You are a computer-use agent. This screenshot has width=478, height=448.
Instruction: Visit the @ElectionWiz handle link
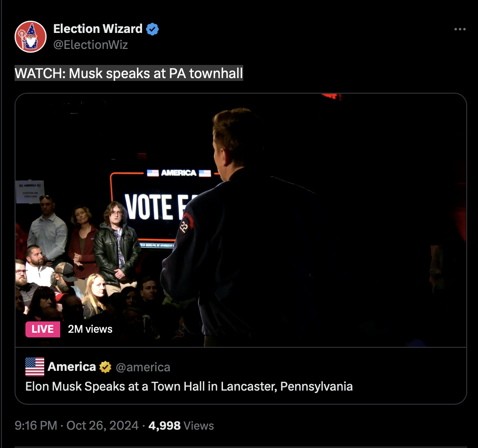[x=90, y=45]
